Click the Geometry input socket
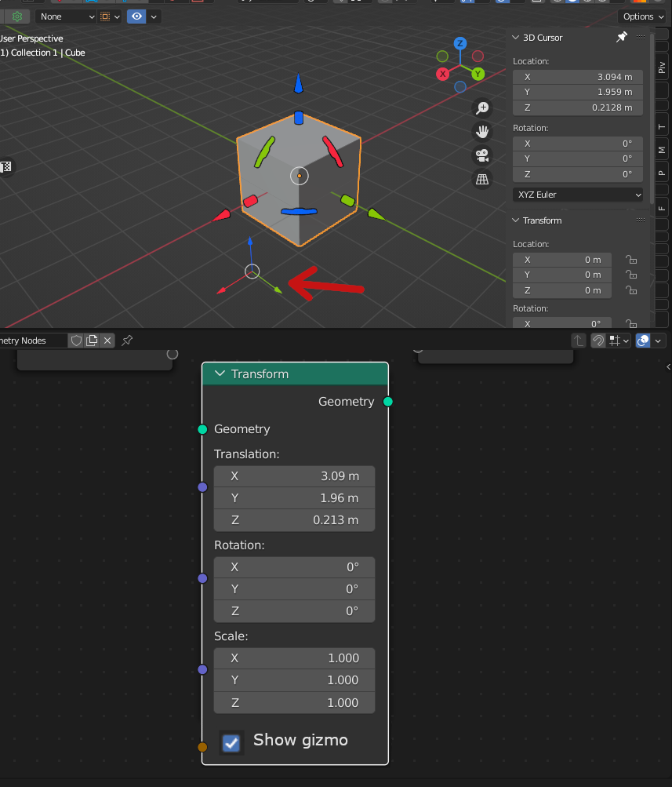The height and width of the screenshot is (787, 672). click(202, 429)
